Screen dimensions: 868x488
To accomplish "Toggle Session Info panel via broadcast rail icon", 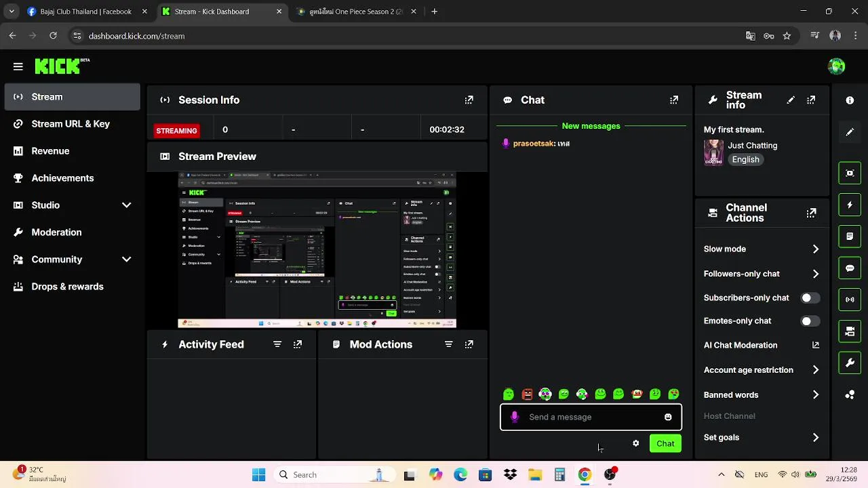I will coord(850,300).
